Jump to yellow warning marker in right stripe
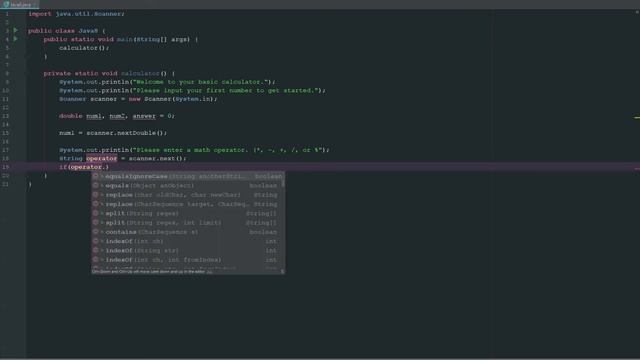 point(637,118)
